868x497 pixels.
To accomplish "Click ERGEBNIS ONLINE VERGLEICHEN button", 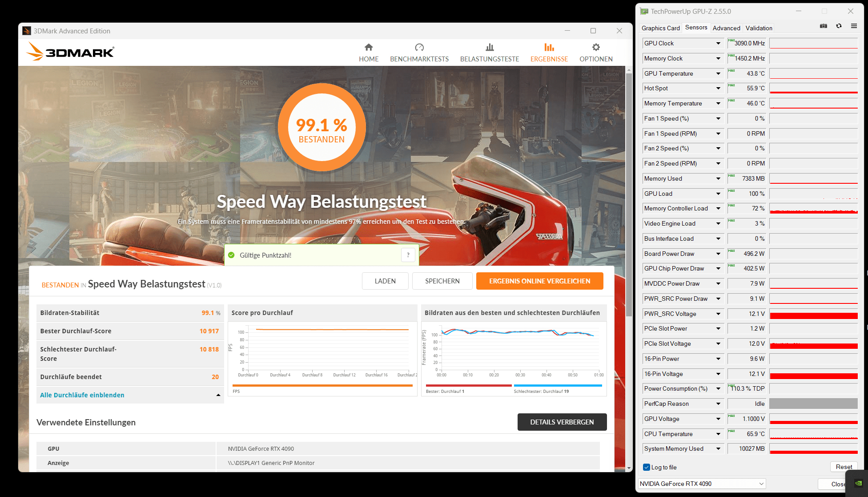I will (x=540, y=281).
